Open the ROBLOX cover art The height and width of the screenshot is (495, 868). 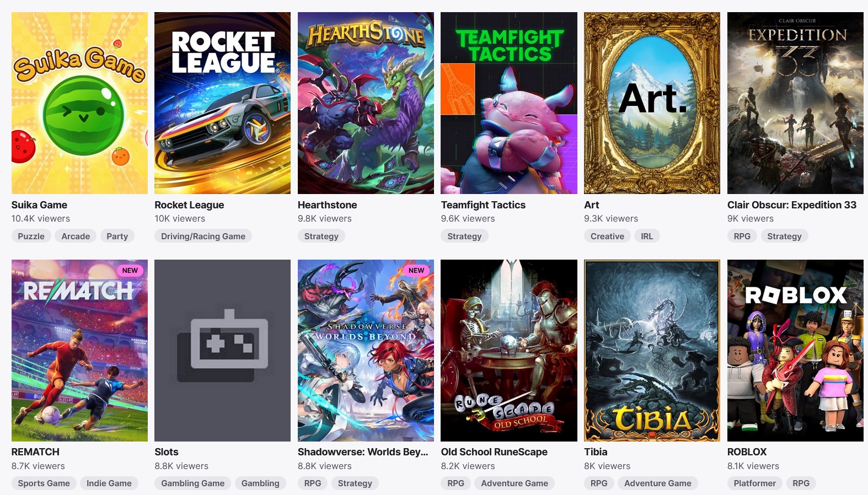tap(795, 351)
